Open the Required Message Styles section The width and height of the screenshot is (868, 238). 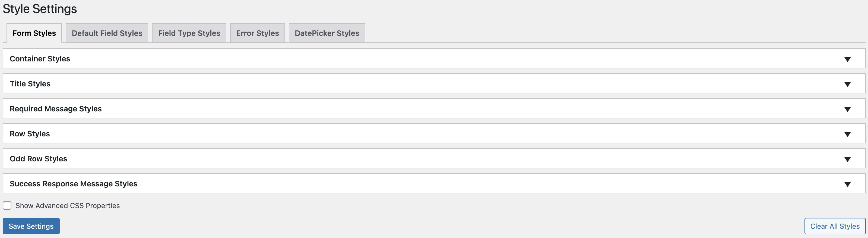click(x=56, y=109)
